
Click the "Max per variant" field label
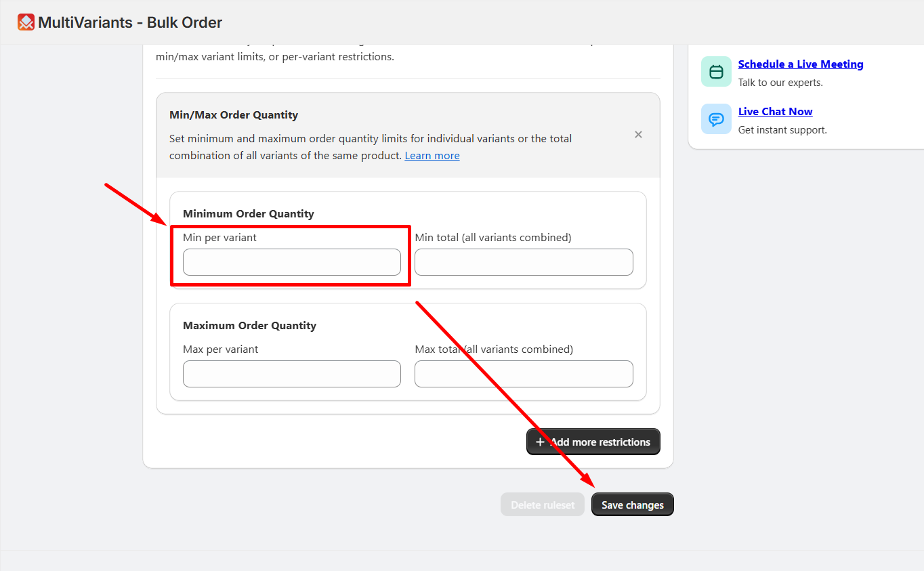pyautogui.click(x=221, y=350)
